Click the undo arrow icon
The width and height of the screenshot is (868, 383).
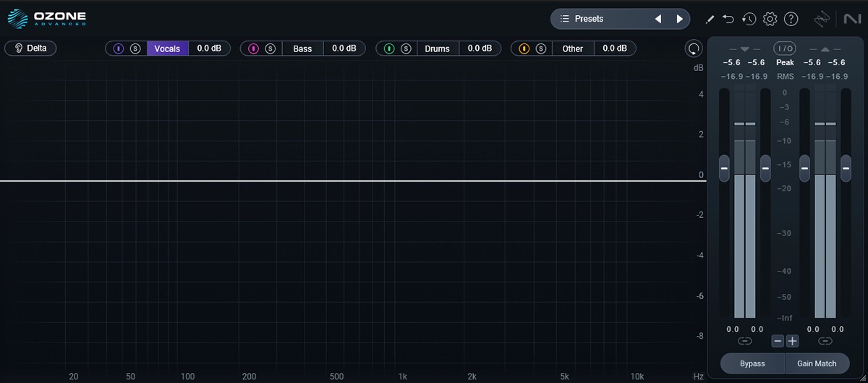[728, 19]
